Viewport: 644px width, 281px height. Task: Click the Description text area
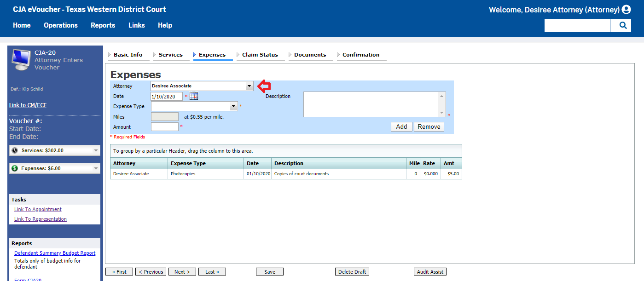(x=371, y=104)
